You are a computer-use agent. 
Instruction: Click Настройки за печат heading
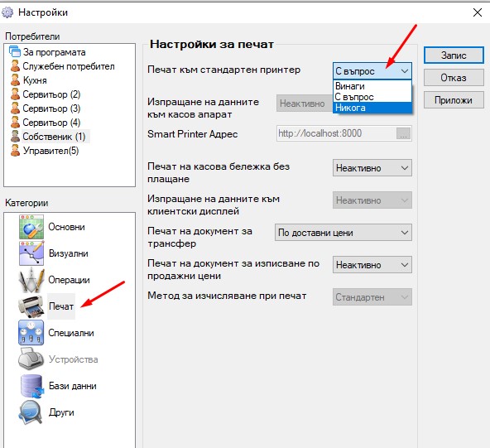click(x=212, y=44)
